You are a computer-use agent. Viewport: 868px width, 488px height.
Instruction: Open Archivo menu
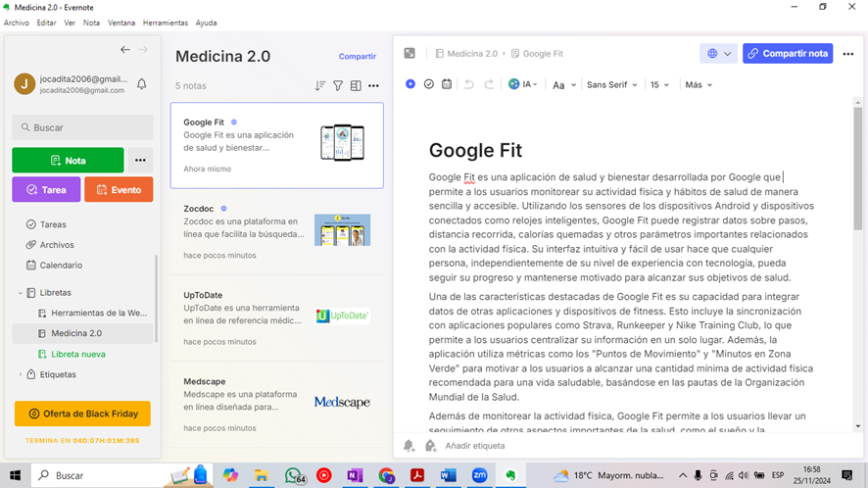pyautogui.click(x=17, y=23)
